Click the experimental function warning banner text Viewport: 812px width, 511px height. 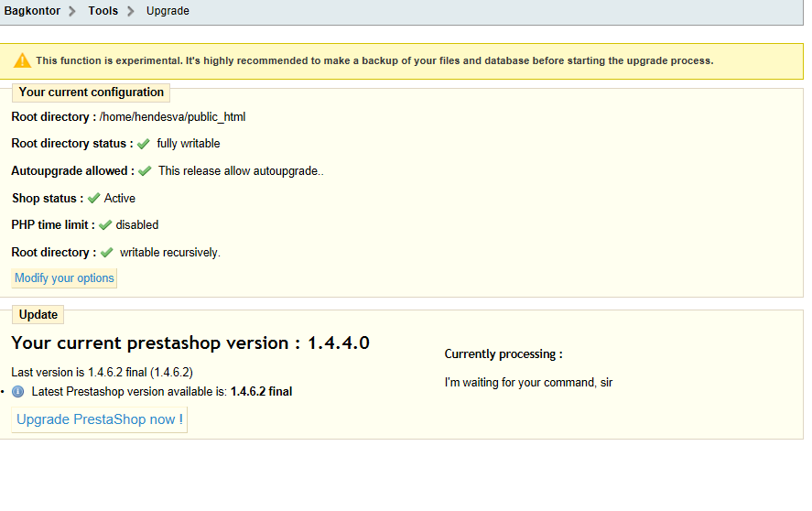click(374, 60)
